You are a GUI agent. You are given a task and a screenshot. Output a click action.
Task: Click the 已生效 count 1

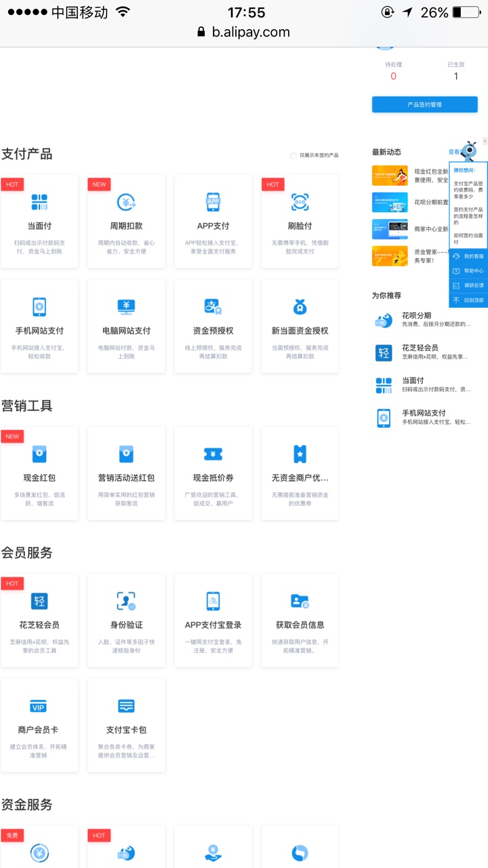(456, 77)
